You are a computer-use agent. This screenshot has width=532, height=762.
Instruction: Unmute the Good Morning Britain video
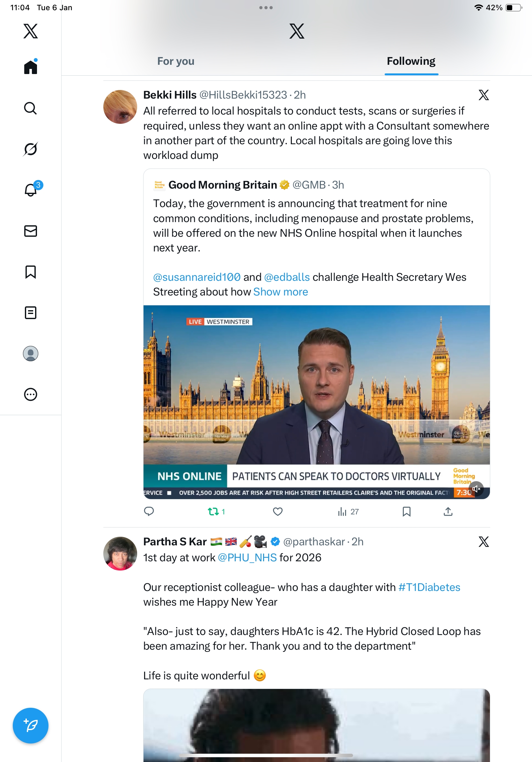point(476,489)
